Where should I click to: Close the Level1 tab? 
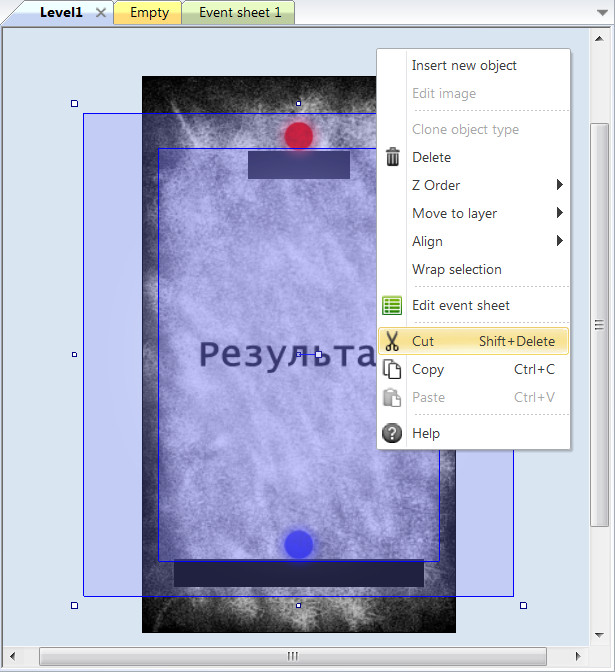100,13
